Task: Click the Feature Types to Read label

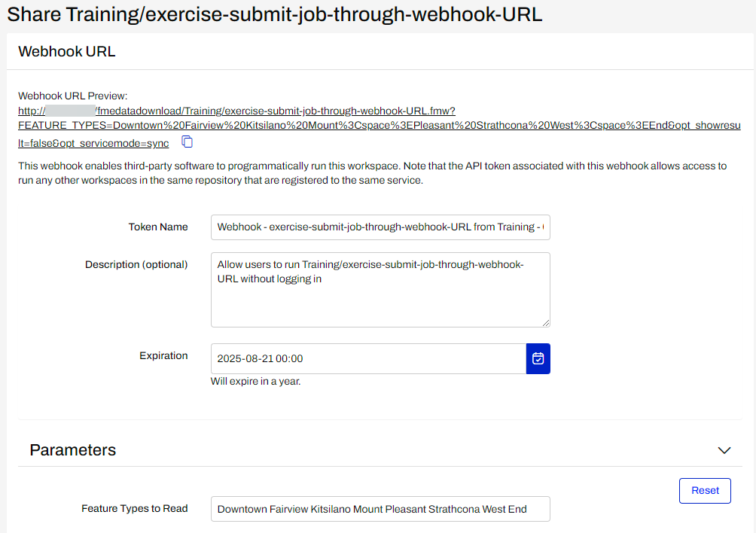Action: [135, 508]
